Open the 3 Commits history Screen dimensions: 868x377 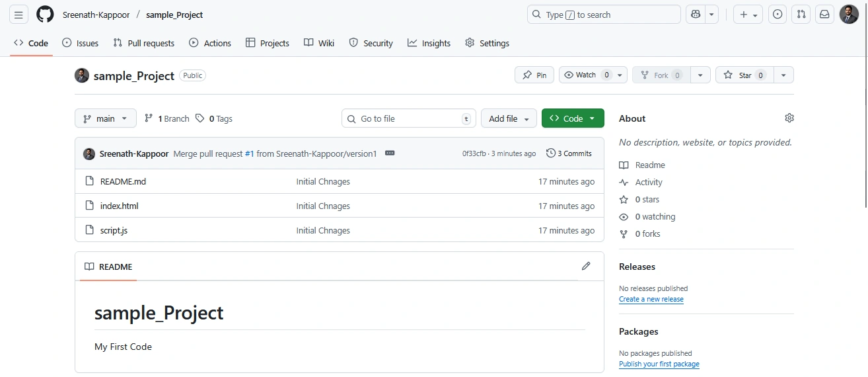point(569,153)
